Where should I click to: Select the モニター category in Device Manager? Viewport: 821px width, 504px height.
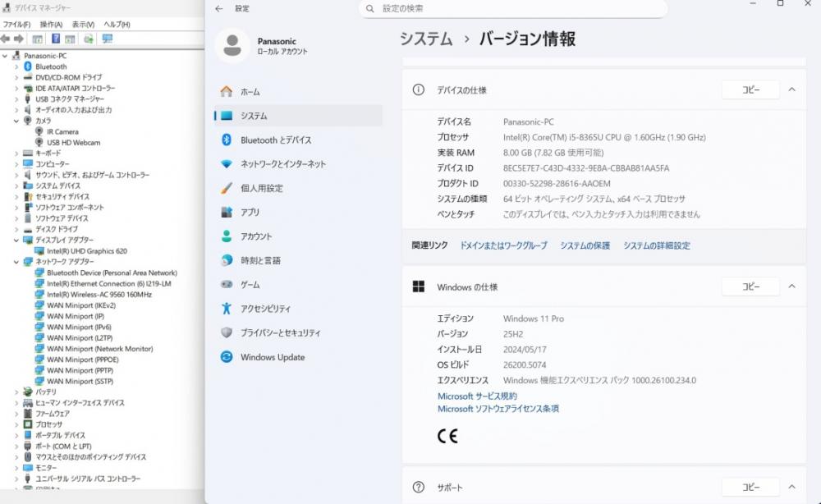coord(45,467)
